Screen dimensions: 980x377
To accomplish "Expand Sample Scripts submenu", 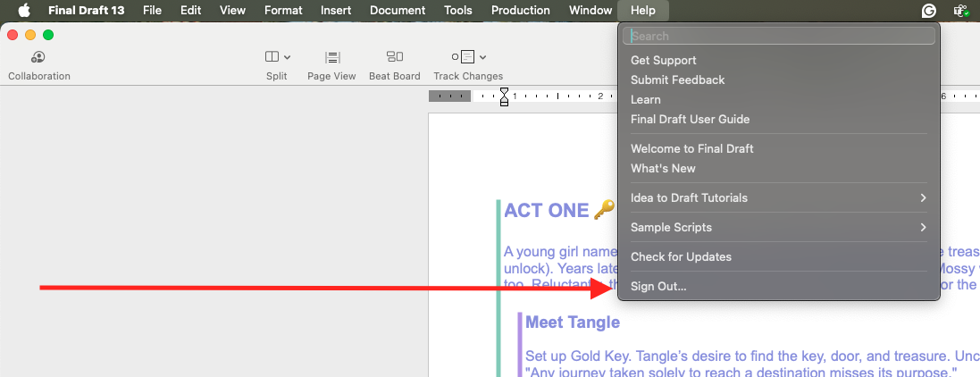I will [779, 227].
